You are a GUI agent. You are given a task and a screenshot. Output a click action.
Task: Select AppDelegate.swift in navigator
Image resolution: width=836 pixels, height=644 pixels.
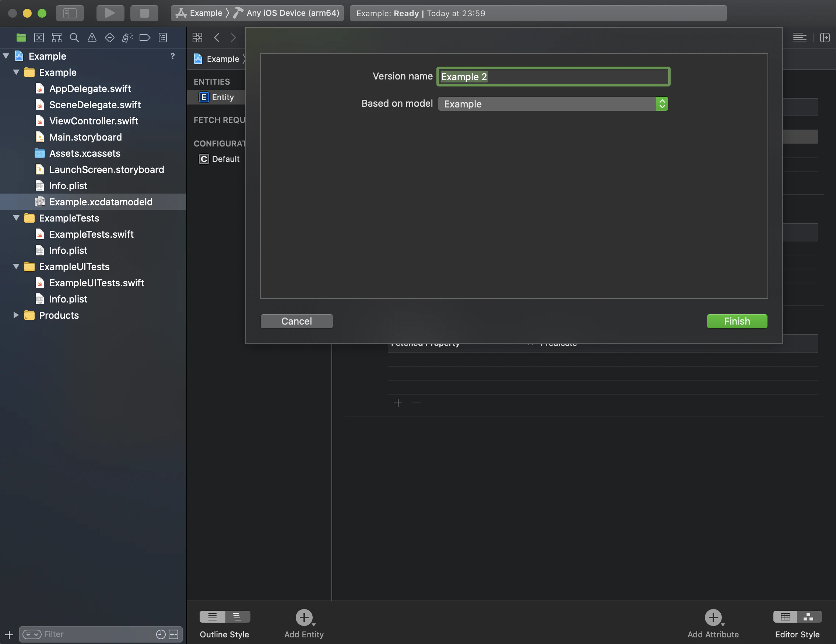(90, 88)
